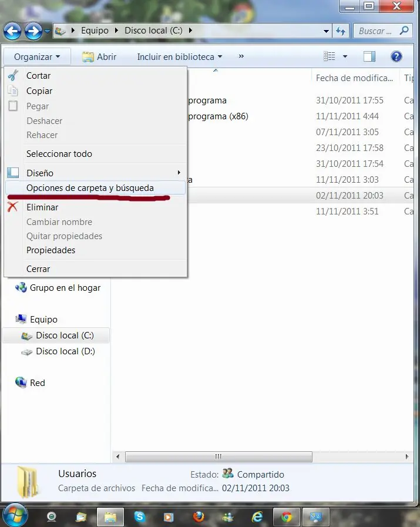Click Equipo in the address bar
Screen dimensions: 420x527
[95, 31]
